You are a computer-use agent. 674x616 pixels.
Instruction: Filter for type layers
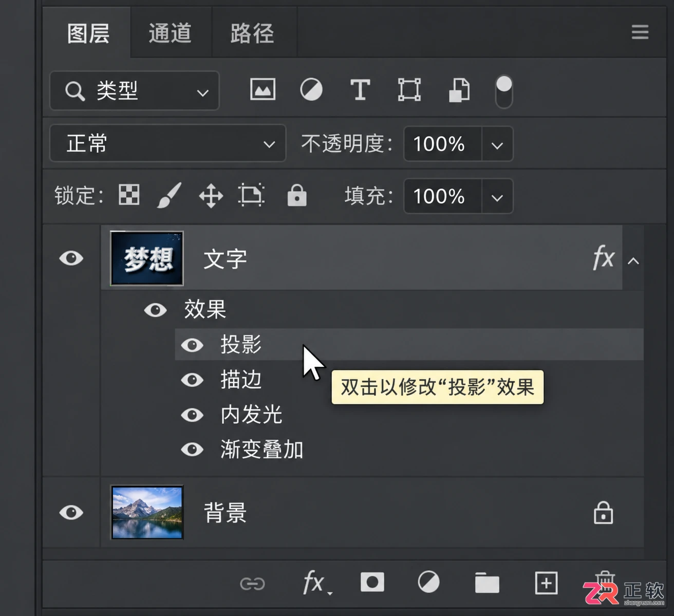click(x=360, y=90)
